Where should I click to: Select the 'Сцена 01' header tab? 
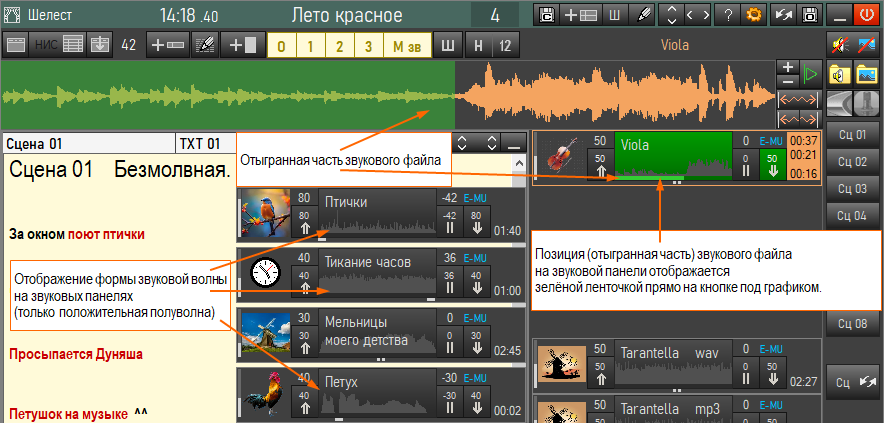tap(89, 144)
